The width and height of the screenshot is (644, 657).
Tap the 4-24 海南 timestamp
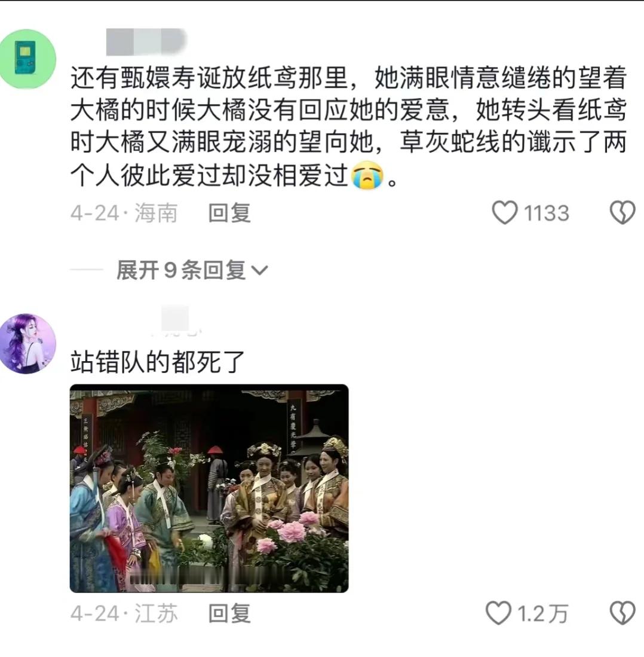click(124, 213)
